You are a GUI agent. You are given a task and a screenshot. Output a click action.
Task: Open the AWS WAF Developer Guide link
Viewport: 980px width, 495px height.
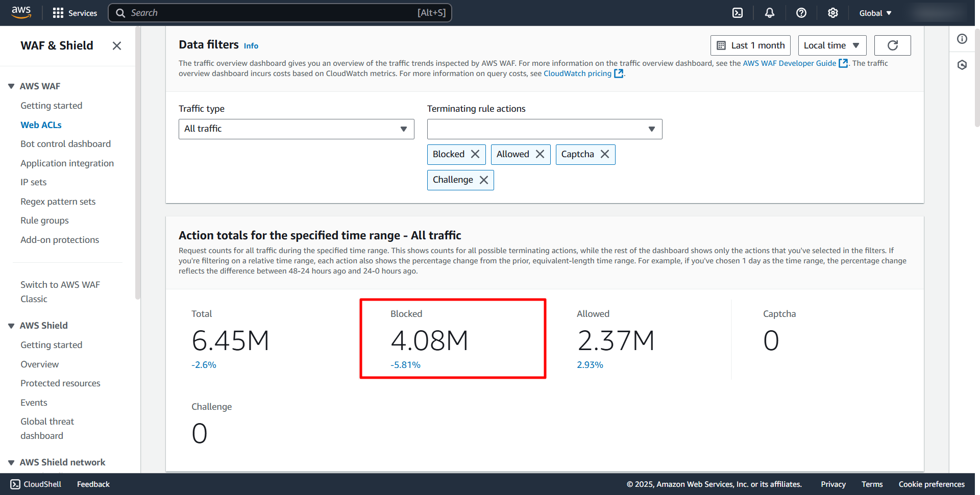789,63
